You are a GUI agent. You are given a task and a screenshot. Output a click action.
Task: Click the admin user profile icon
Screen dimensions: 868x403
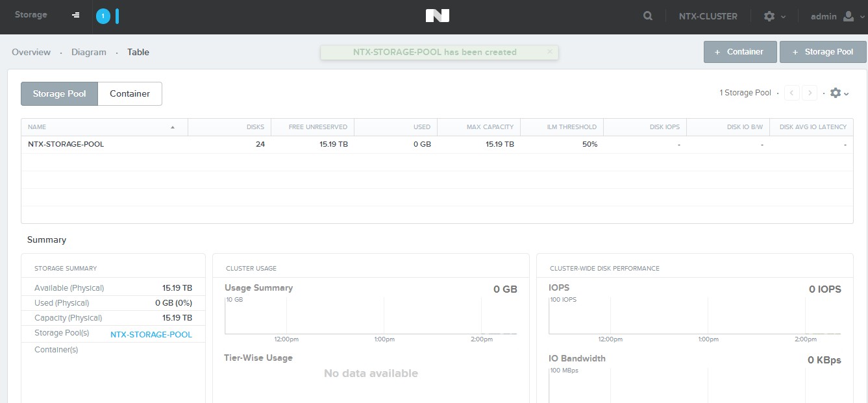click(849, 16)
